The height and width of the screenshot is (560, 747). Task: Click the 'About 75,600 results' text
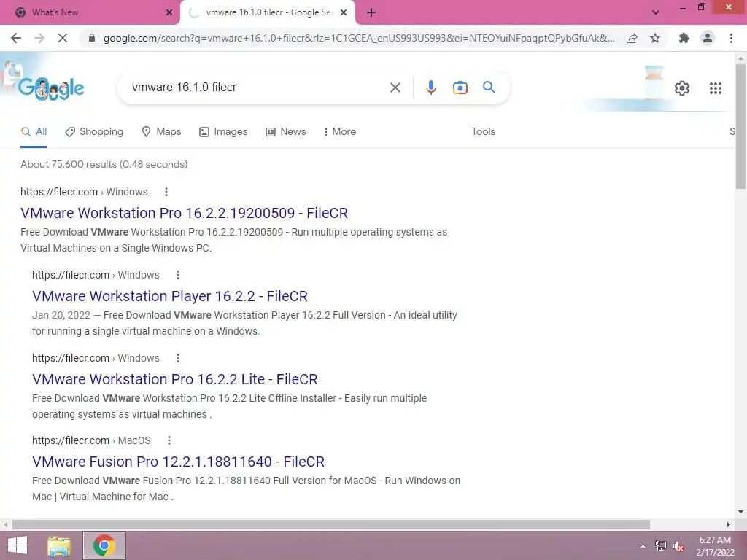pyautogui.click(x=104, y=164)
